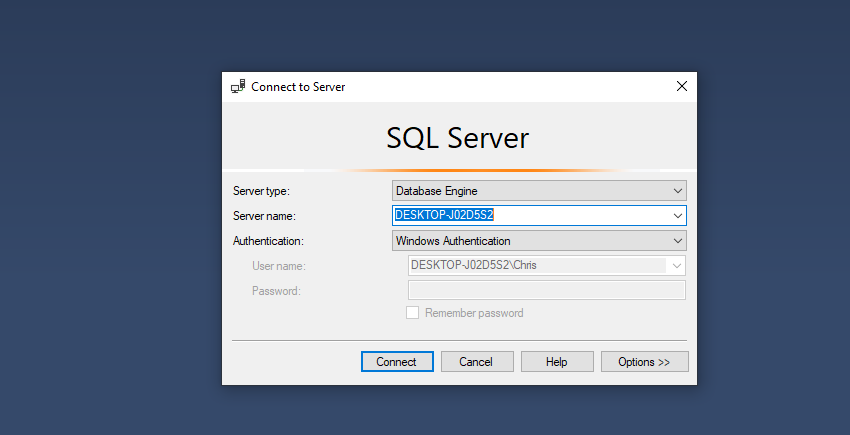Click the SQL Server banner heading
850x435 pixels.
457,137
